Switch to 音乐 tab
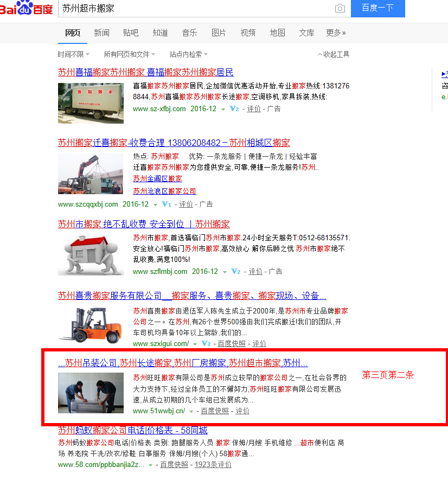The image size is (448, 480). tap(189, 33)
